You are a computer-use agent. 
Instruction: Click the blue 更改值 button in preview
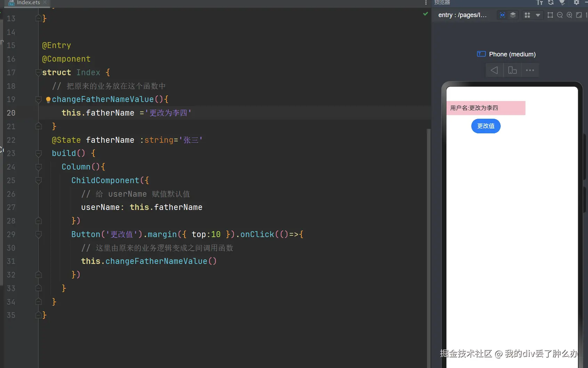click(x=486, y=126)
